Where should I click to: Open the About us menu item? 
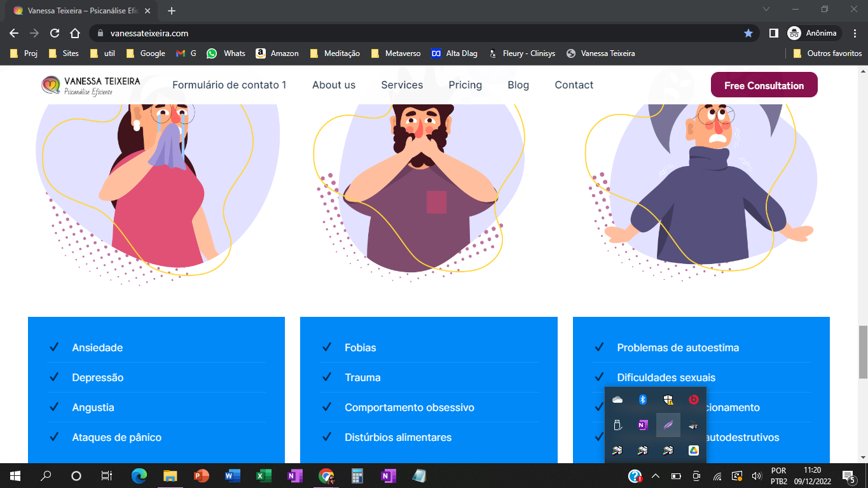[x=334, y=85]
